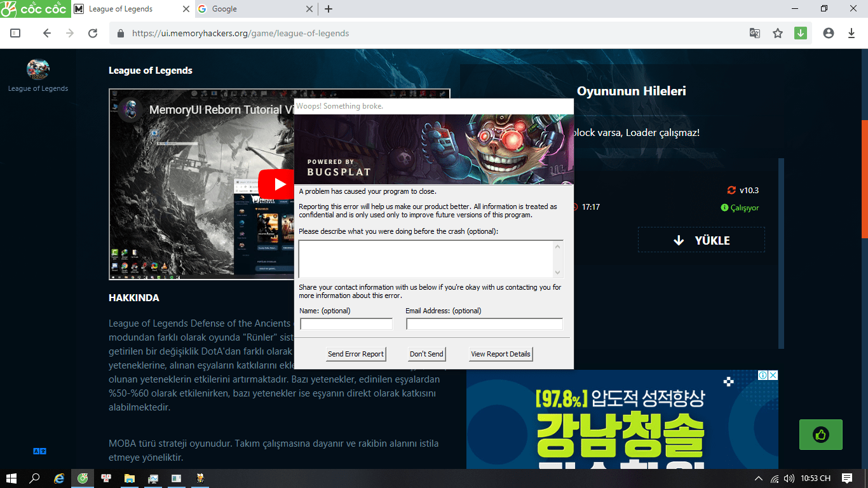Viewport: 868px width, 488px height.
Task: Open Windows taskbar search
Action: (35, 478)
